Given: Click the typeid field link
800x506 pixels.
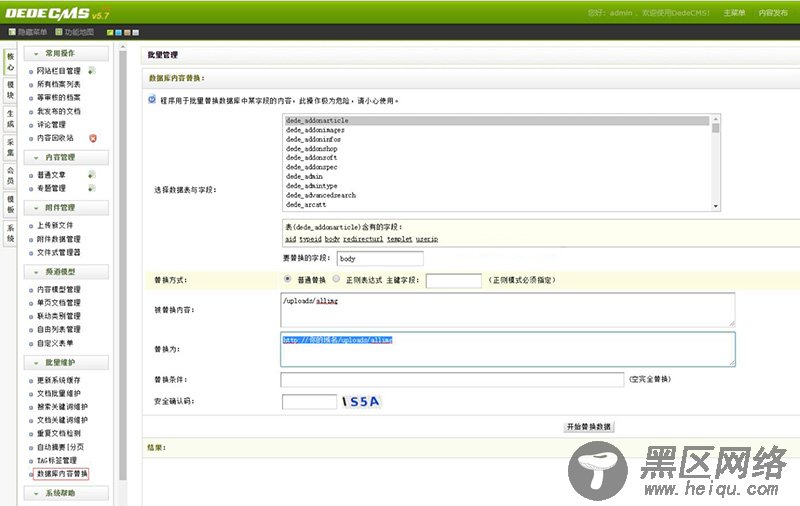Looking at the screenshot, I should click(310, 239).
